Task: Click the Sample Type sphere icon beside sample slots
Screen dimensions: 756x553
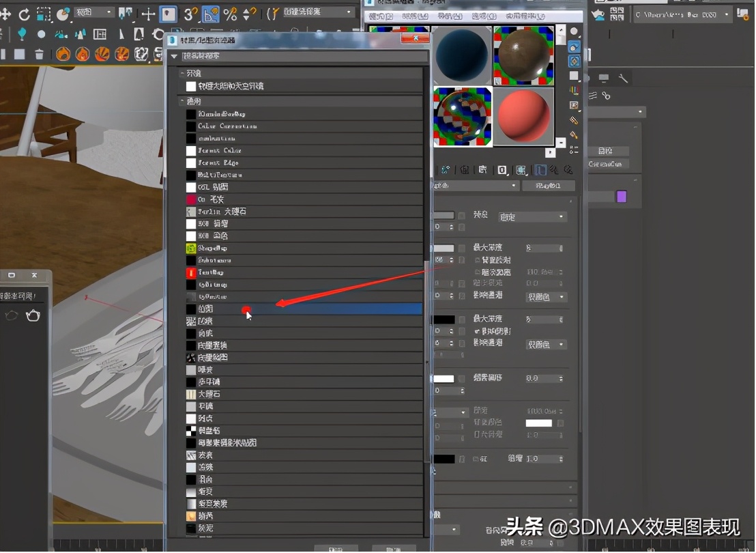Action: point(574,31)
